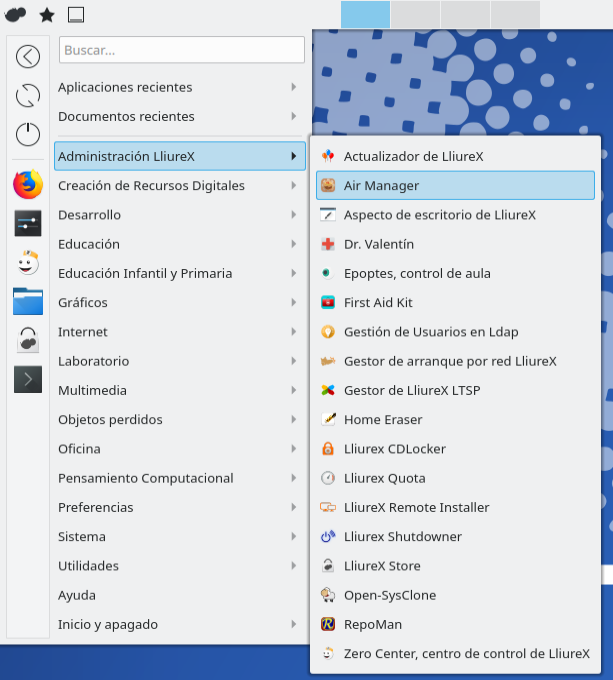Switch to the second virtual desktop pager
613x680 pixels.
(x=415, y=14)
